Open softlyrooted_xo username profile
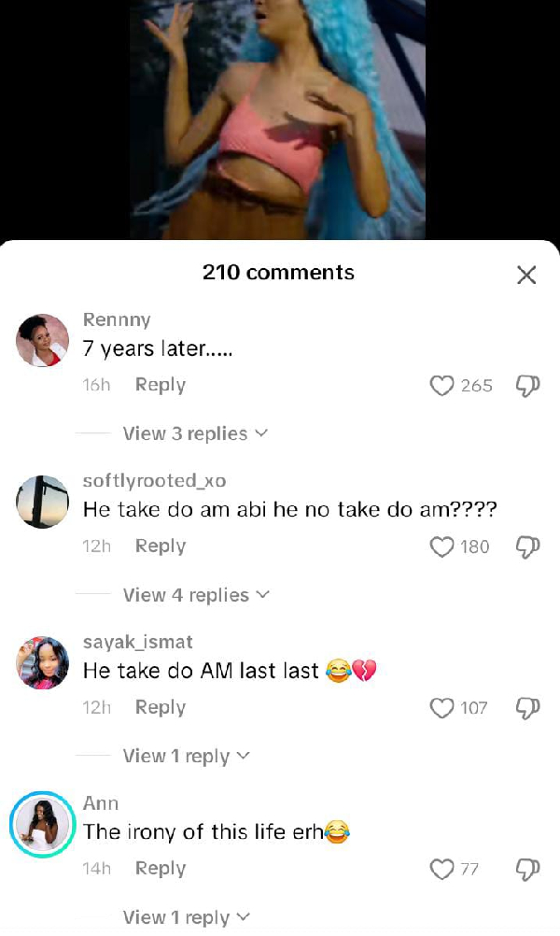560x936 pixels. tap(154, 481)
